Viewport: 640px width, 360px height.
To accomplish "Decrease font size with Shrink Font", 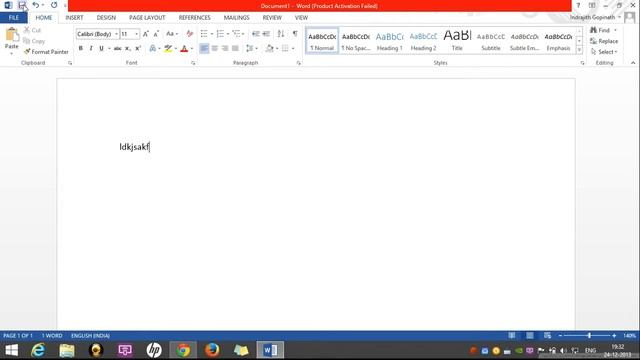I will click(156, 34).
